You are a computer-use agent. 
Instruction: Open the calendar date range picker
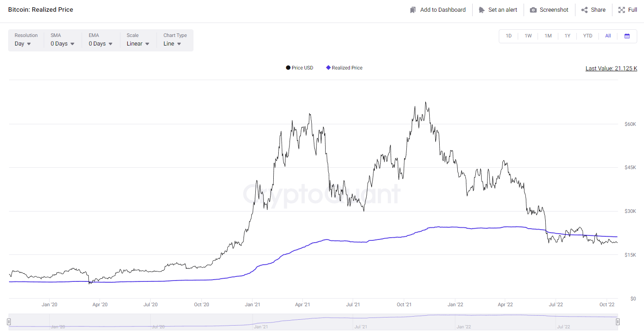point(627,36)
